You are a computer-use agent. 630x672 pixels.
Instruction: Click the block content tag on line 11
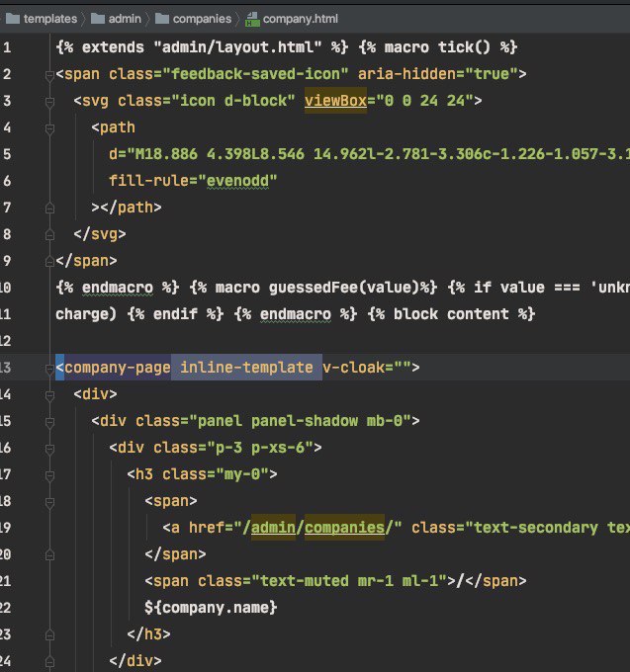click(451, 314)
